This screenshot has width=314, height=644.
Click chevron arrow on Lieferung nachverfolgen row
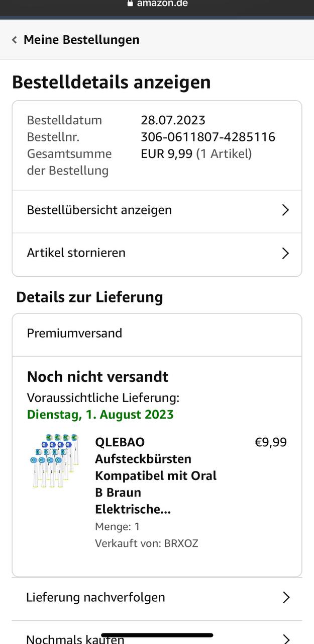[286, 597]
